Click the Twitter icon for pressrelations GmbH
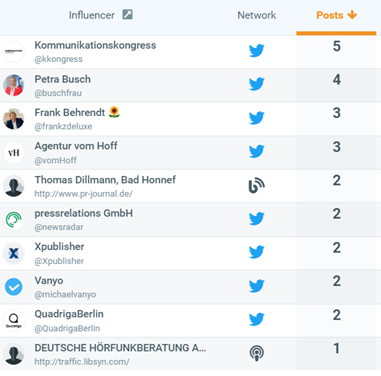Screen dimensions: 381x376 tap(257, 219)
